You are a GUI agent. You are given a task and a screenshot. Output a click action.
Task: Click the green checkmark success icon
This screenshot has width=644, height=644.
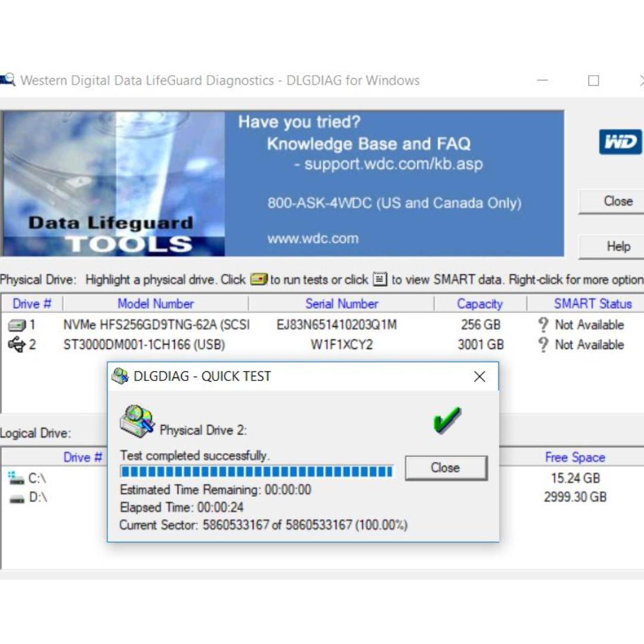(x=447, y=420)
